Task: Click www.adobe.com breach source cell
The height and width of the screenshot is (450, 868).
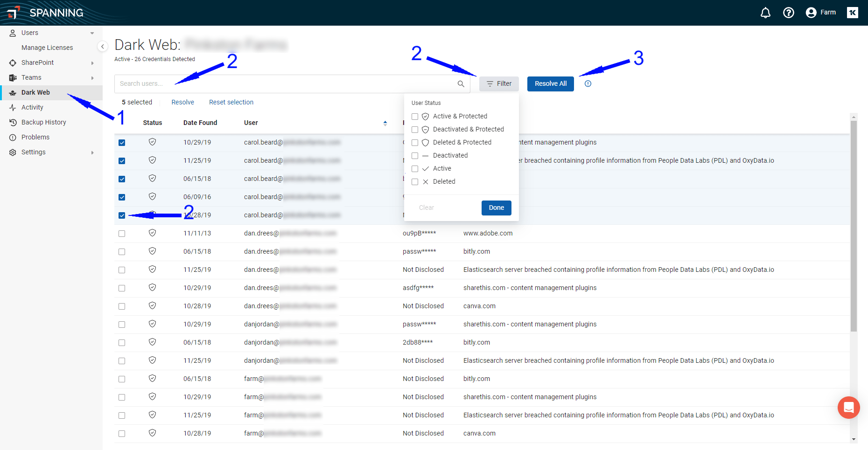Action: tap(488, 233)
